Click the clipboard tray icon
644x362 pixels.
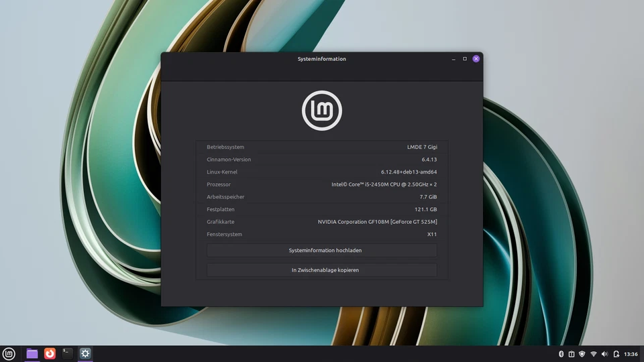click(572, 354)
